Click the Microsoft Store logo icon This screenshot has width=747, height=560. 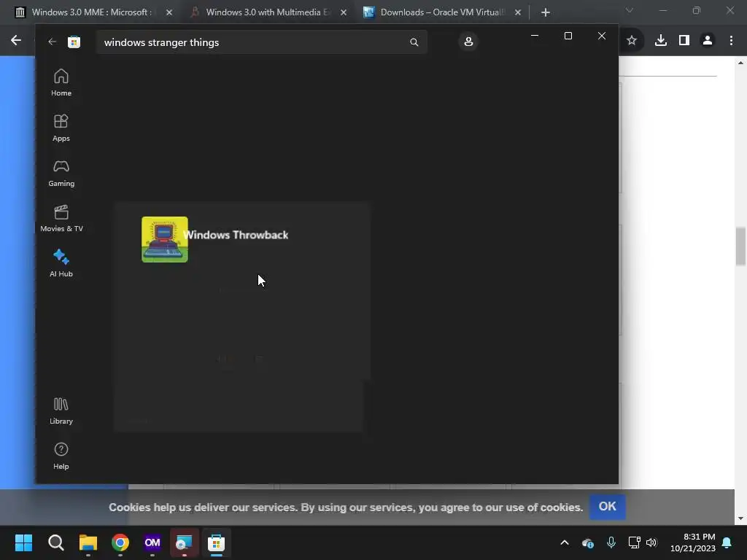click(x=74, y=42)
